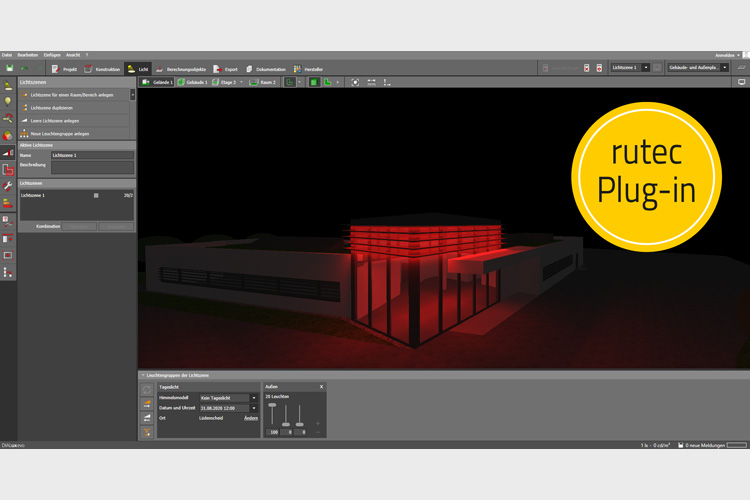
Task: Click the monitor display icon at top right
Action: click(x=741, y=82)
